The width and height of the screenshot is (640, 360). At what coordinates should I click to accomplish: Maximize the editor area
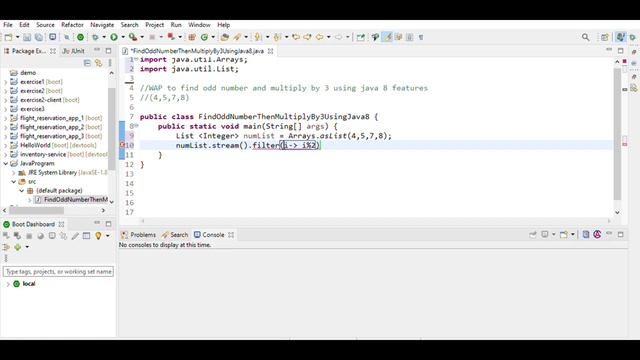click(x=620, y=51)
